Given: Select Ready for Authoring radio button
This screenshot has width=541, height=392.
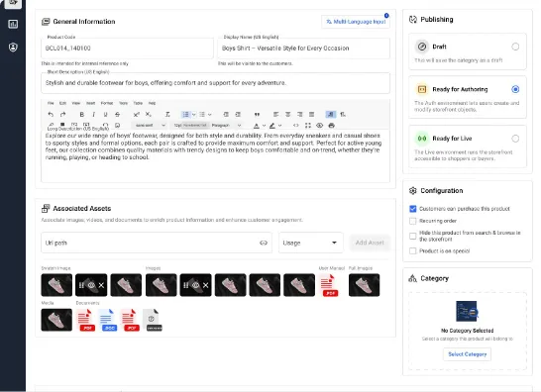Looking at the screenshot, I should click(x=515, y=89).
